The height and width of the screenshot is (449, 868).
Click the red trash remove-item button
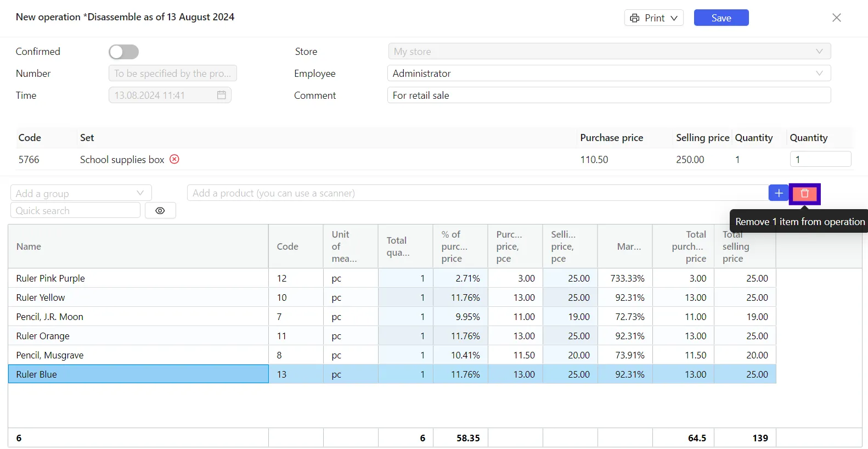click(x=804, y=193)
